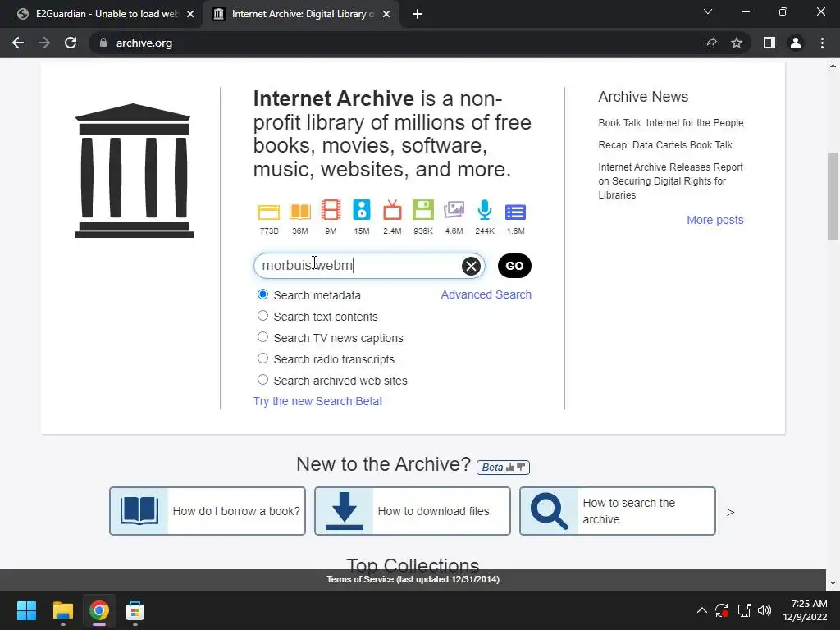Viewport: 840px width, 630px height.
Task: Open Book Talk: Internet for the People
Action: tap(671, 123)
